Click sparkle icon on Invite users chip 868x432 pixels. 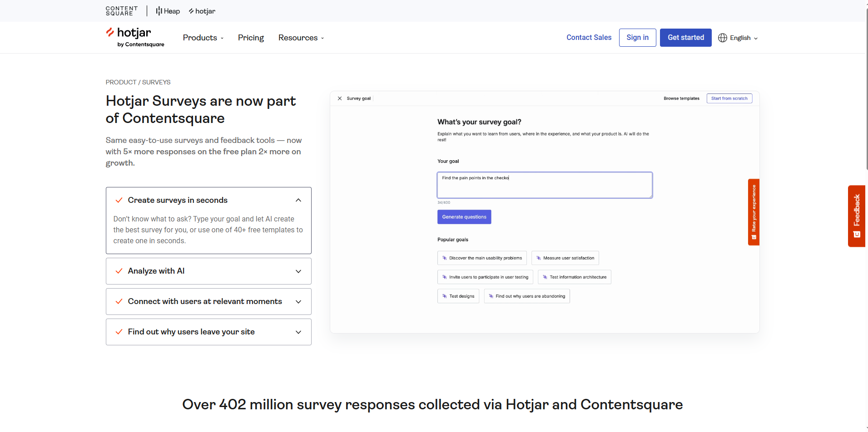[x=445, y=277]
